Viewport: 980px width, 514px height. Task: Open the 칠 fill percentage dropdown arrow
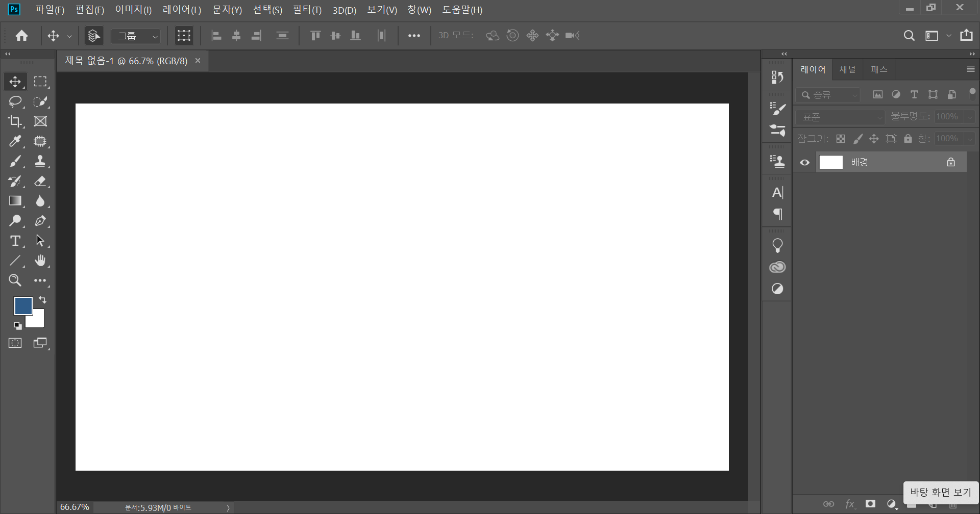pyautogui.click(x=970, y=139)
